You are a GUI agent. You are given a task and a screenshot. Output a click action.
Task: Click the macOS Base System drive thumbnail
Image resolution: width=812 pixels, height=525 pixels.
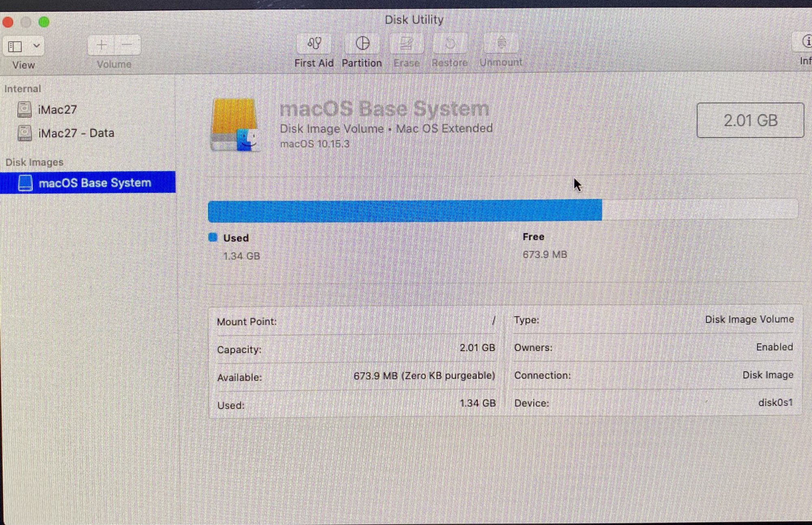tap(235, 124)
